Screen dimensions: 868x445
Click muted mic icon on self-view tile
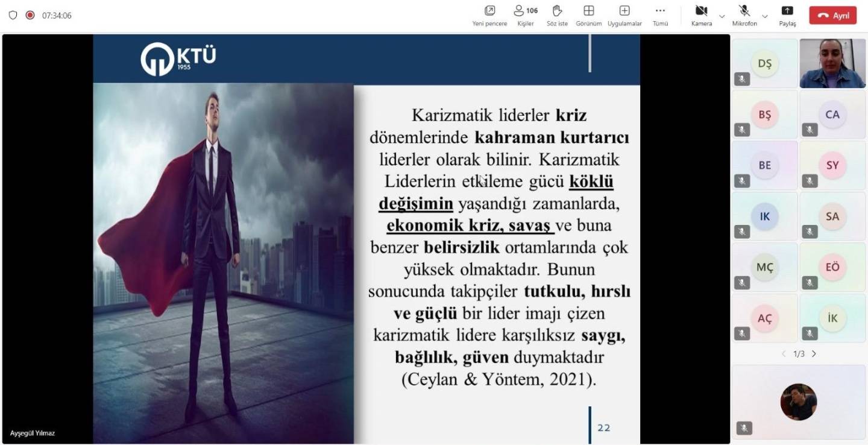pyautogui.click(x=744, y=428)
